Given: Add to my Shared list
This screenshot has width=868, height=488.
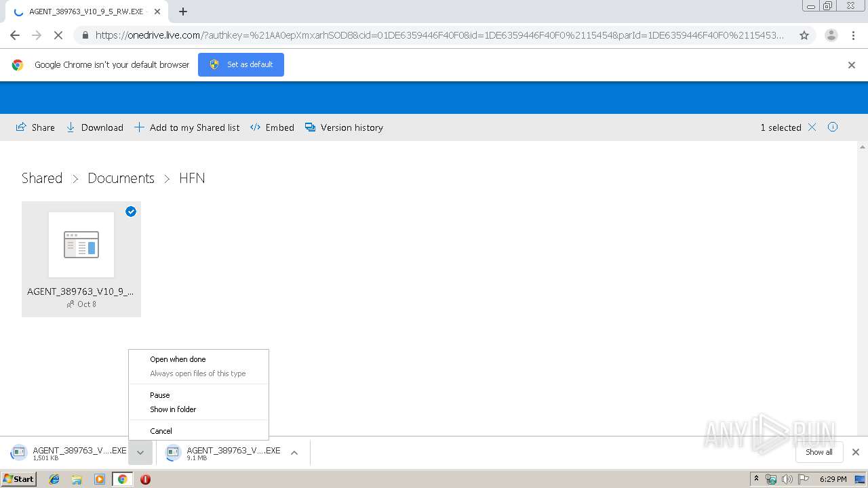Looking at the screenshot, I should 186,127.
